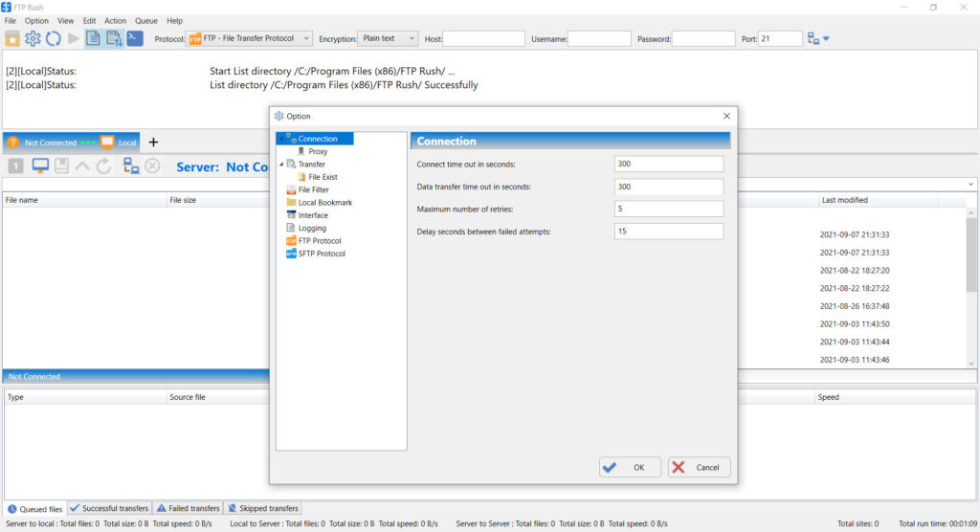
Task: Click the quick connect icon beside Port
Action: tap(813, 39)
